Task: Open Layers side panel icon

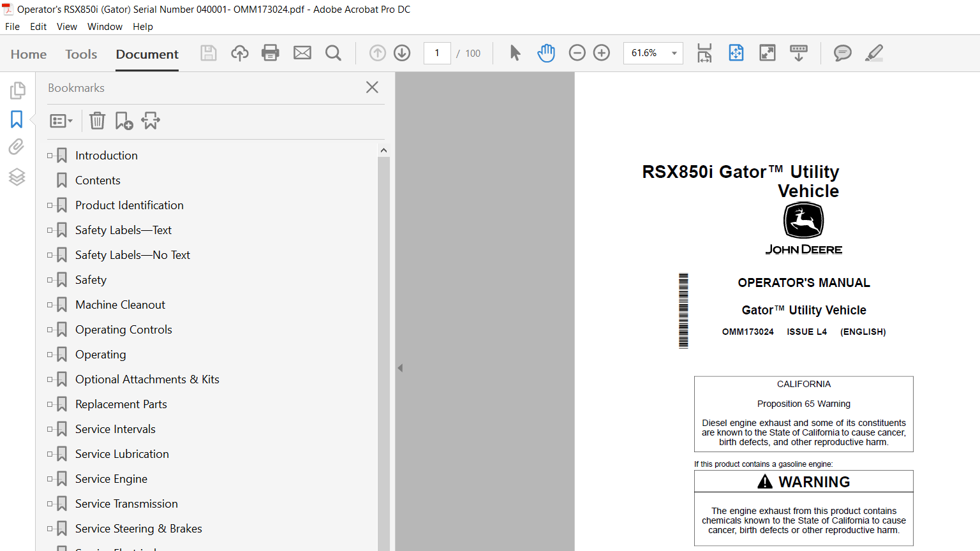Action: tap(17, 177)
